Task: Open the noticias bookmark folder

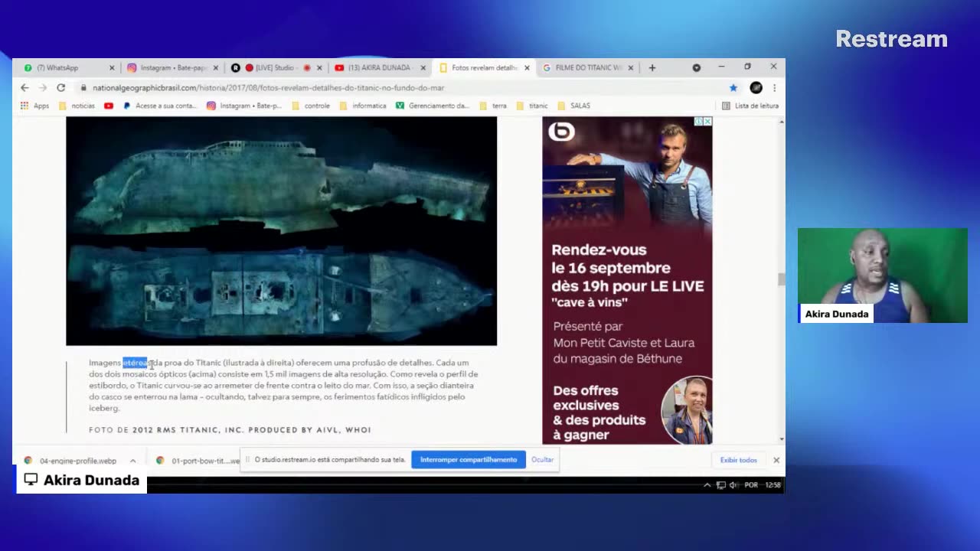Action: pos(77,106)
